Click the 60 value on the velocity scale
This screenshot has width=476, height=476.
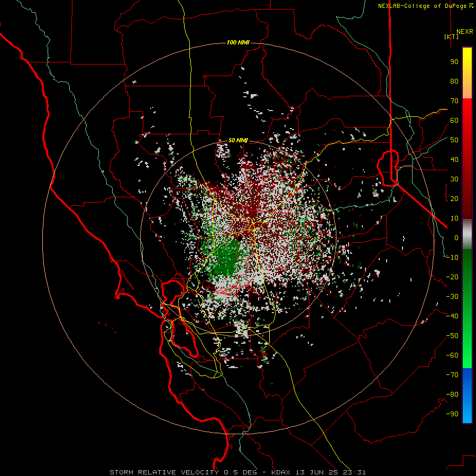tap(454, 121)
